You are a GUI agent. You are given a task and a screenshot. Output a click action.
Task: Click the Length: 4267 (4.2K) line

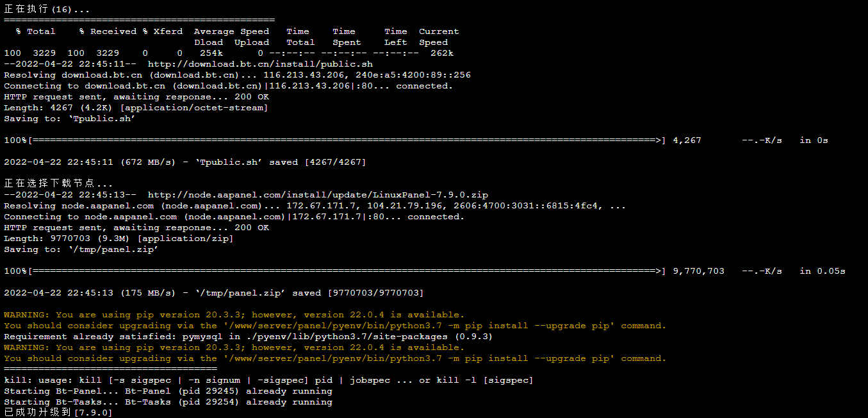[x=136, y=108]
